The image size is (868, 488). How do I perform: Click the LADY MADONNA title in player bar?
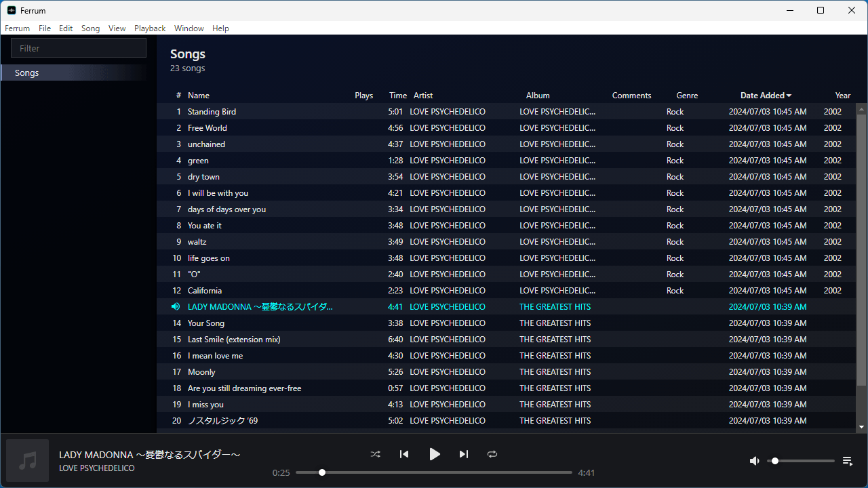pos(150,454)
